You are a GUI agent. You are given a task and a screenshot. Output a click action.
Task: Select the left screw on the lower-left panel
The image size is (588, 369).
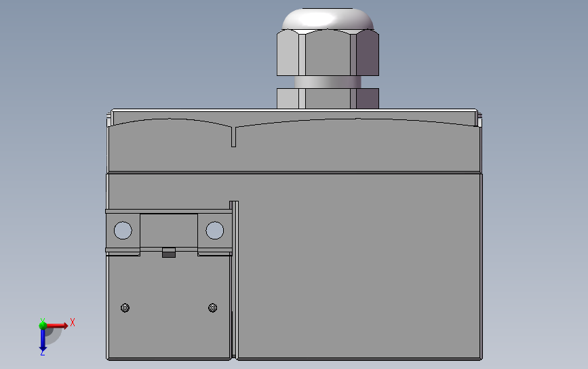(125, 308)
